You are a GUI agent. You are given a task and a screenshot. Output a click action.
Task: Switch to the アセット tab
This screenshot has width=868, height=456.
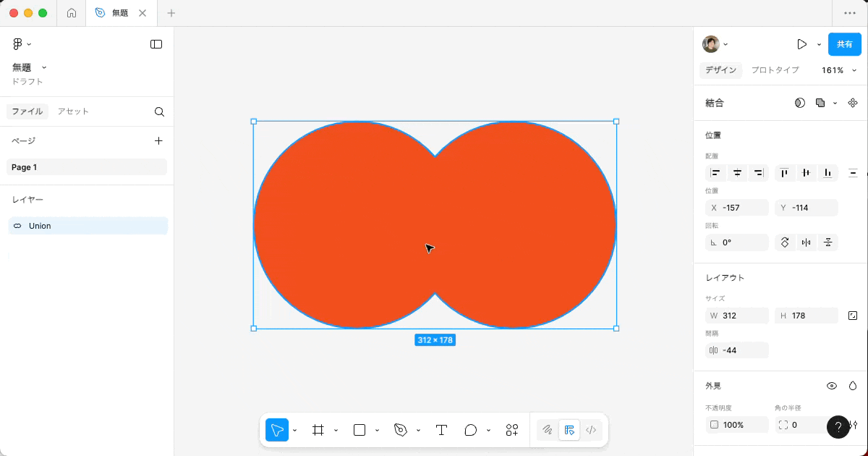tap(73, 111)
